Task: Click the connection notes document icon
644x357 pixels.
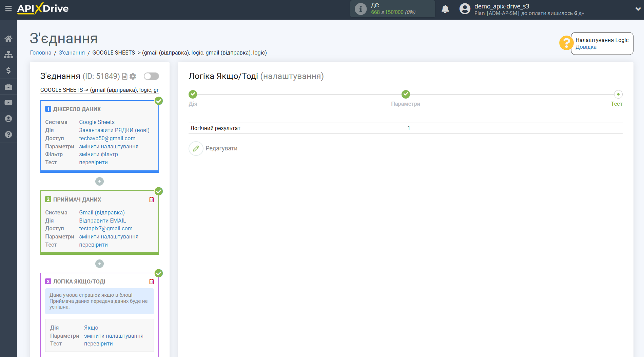Action: coord(125,77)
